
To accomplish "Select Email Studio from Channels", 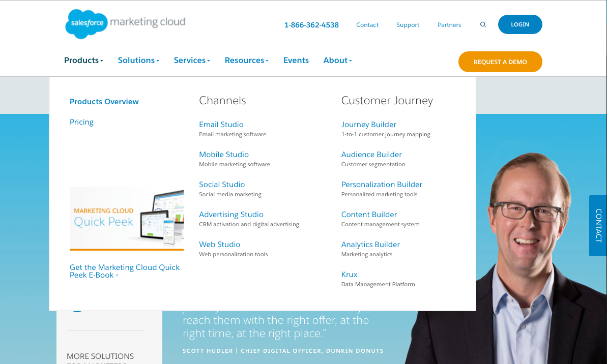I will 221,125.
